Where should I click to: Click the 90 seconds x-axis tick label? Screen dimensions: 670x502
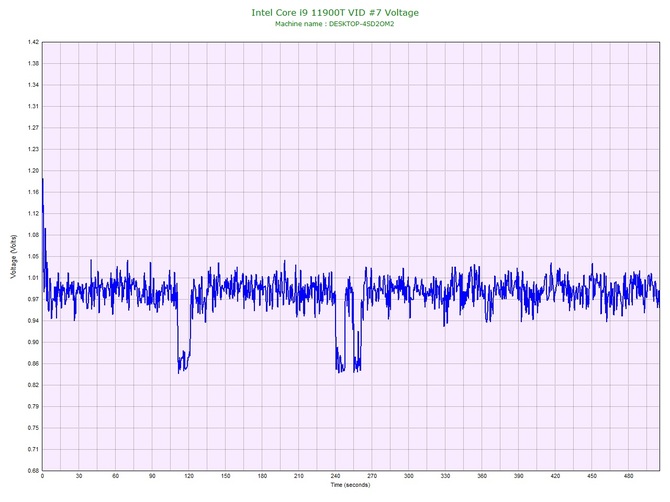point(152,476)
